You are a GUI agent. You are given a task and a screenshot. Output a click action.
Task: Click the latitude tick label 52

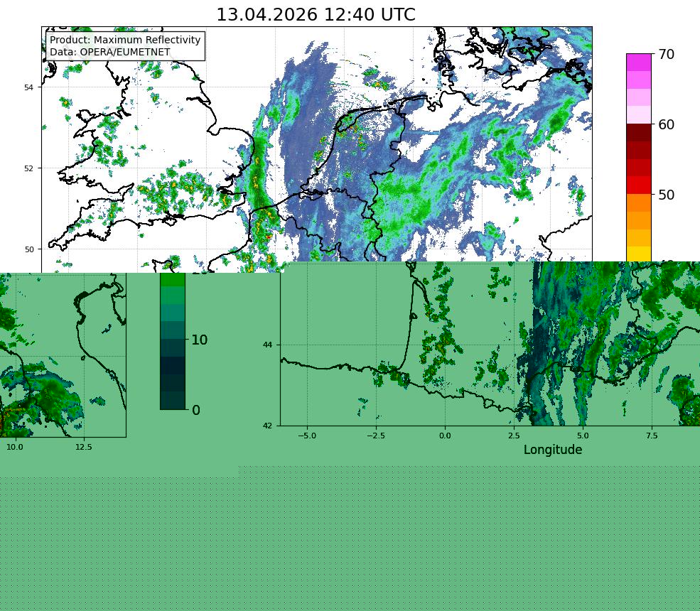pos(28,168)
